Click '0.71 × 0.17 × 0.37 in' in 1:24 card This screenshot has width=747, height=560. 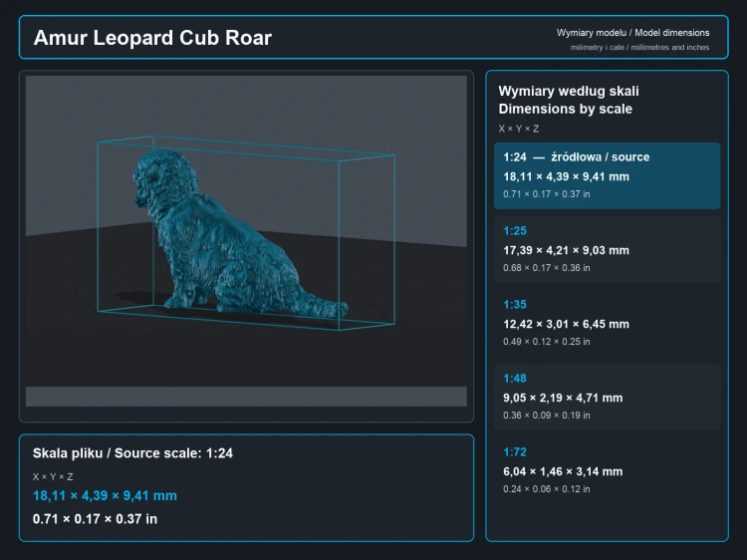[547, 194]
